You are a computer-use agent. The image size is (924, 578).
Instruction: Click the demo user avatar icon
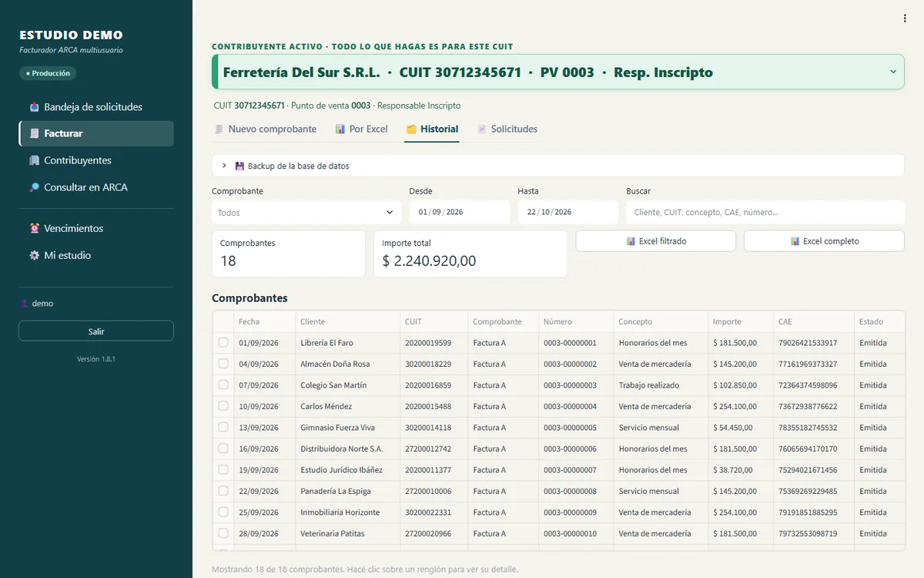(x=25, y=304)
